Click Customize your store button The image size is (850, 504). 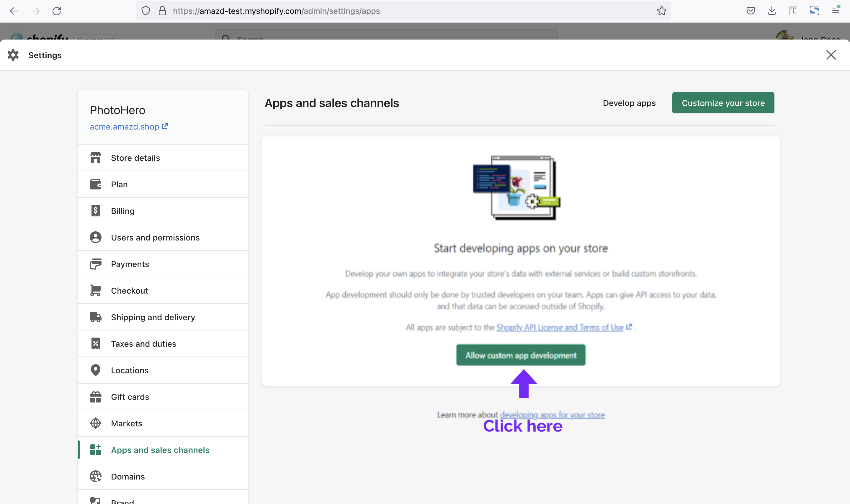coord(723,103)
